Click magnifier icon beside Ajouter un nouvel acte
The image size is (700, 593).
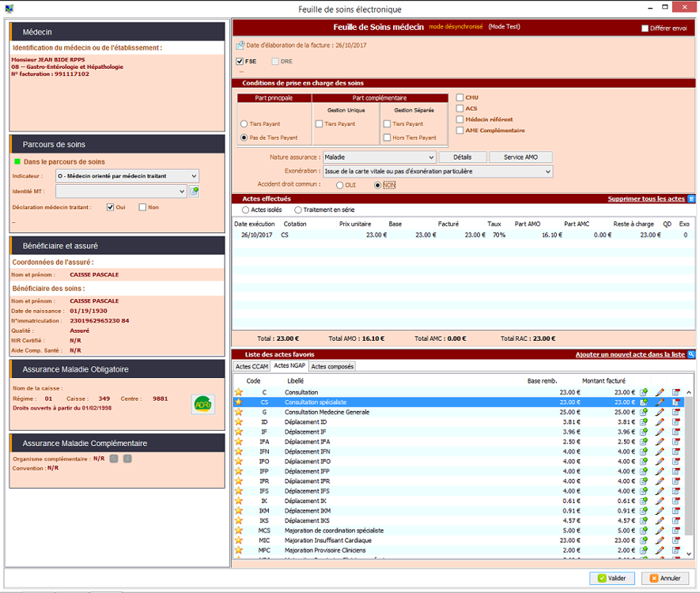[x=691, y=355]
